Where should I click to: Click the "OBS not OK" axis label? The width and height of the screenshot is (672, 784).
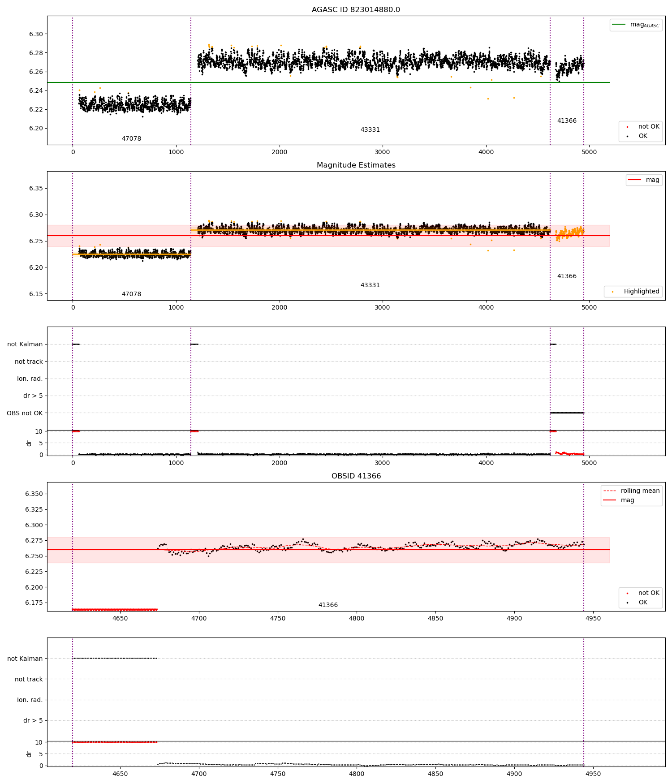[x=25, y=413]
